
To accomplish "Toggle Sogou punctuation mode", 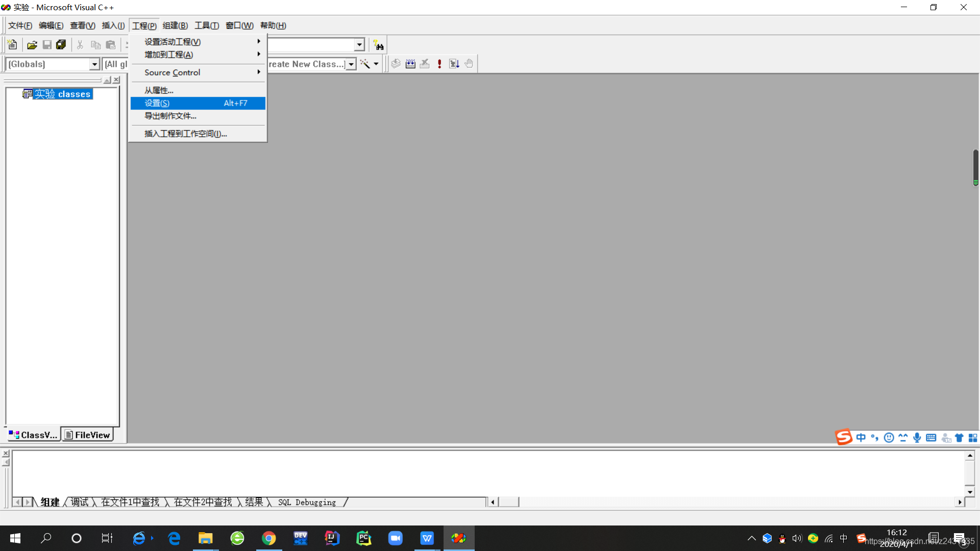I will pyautogui.click(x=875, y=438).
